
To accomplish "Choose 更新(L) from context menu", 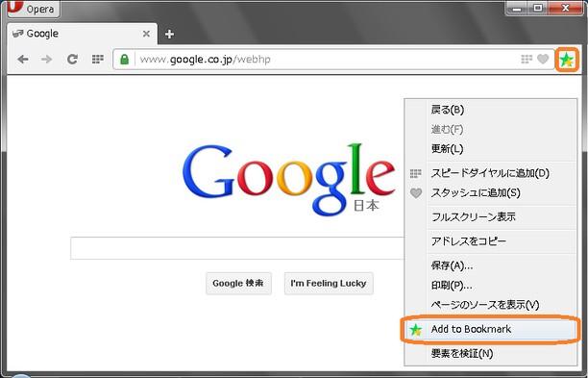I will (491, 149).
